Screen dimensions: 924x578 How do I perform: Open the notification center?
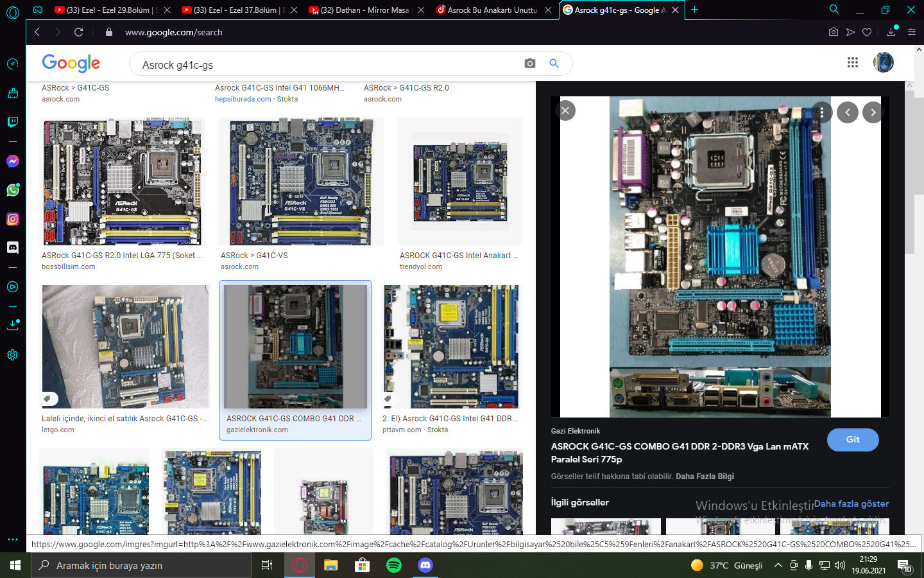[x=905, y=566]
